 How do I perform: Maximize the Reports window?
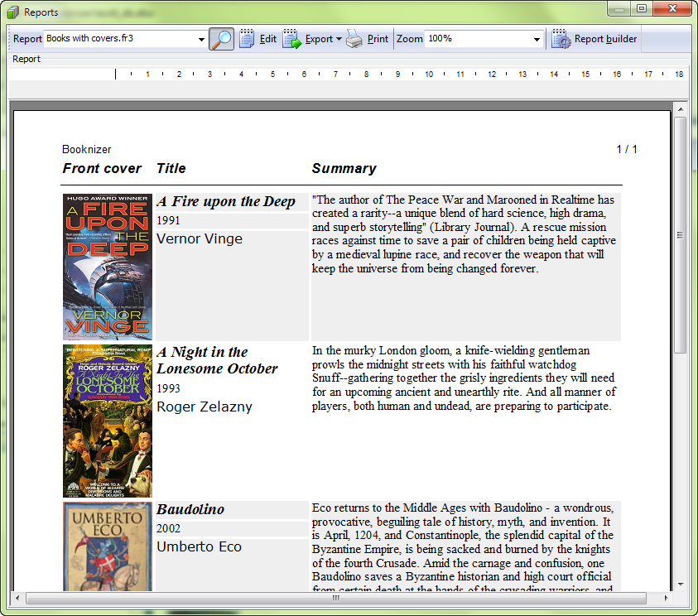pos(642,8)
